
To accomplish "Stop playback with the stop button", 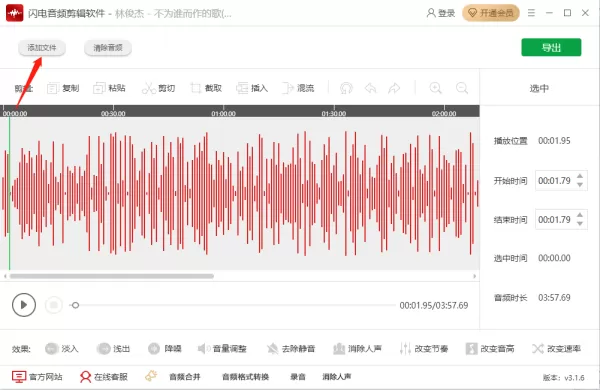I will pos(54,305).
